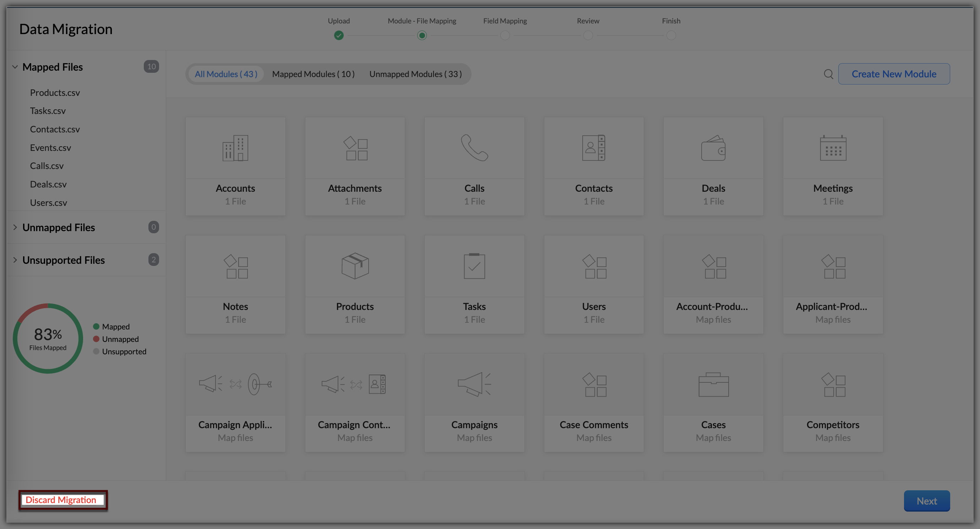This screenshot has width=980, height=529.
Task: Click the Campaigns megaphone icon
Action: click(474, 385)
